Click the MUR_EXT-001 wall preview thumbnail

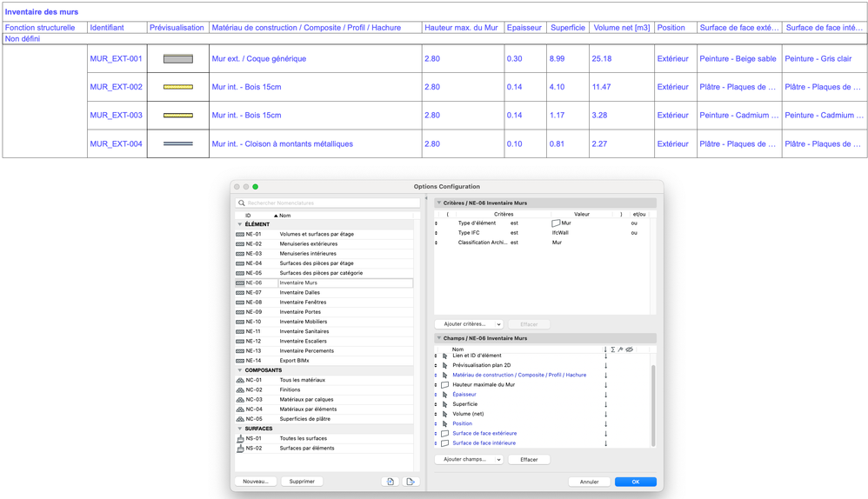(178, 58)
